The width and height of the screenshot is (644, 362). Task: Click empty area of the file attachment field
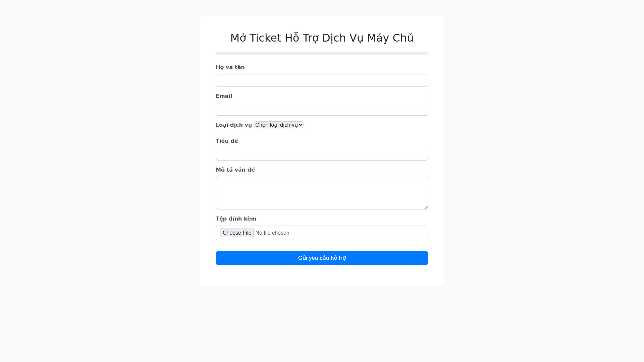pos(359,233)
